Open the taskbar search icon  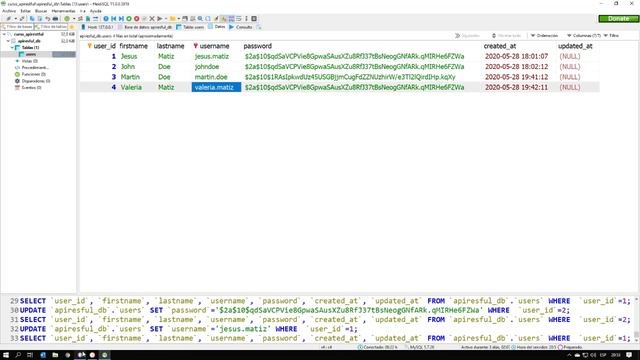(18, 355)
